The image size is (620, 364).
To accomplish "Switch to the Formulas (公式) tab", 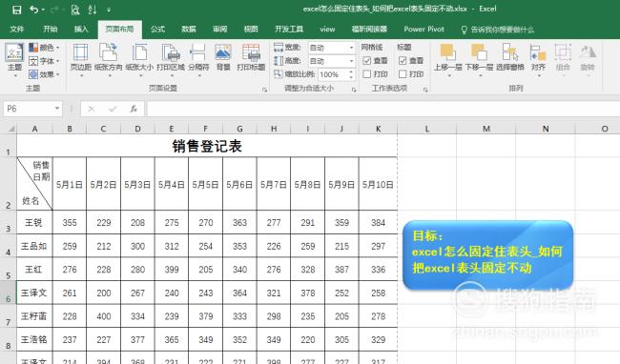I will pyautogui.click(x=157, y=30).
